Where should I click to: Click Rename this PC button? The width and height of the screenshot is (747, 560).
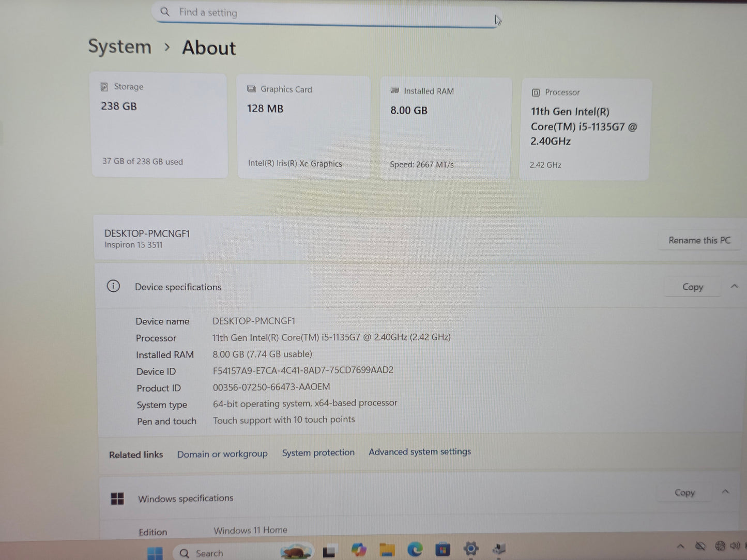click(x=699, y=240)
